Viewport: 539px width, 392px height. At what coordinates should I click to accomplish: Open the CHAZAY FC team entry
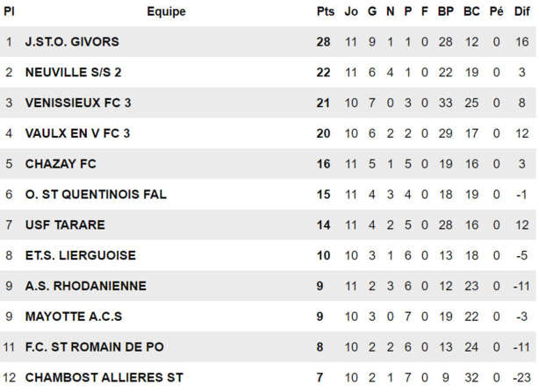pos(61,164)
